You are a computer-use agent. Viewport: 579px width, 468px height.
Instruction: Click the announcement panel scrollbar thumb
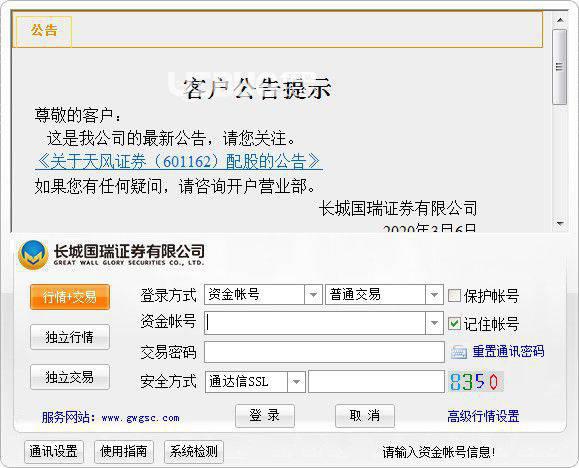click(560, 67)
